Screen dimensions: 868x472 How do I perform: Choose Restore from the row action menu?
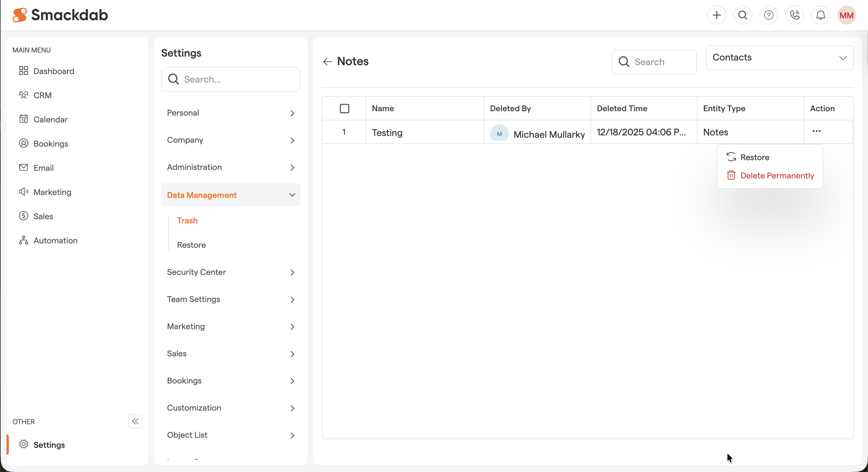pyautogui.click(x=755, y=157)
